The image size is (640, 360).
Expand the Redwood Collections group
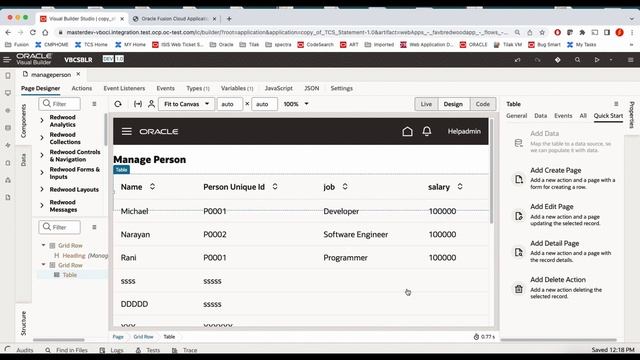[x=42, y=138]
